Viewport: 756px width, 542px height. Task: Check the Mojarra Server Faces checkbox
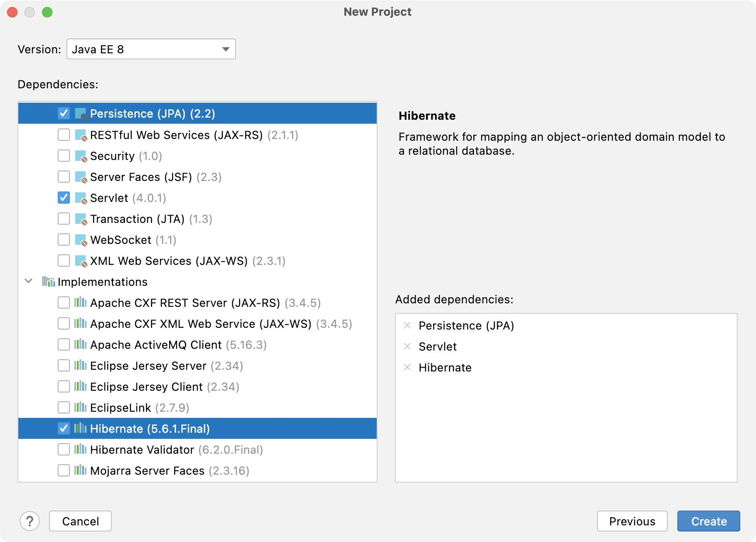coord(64,470)
